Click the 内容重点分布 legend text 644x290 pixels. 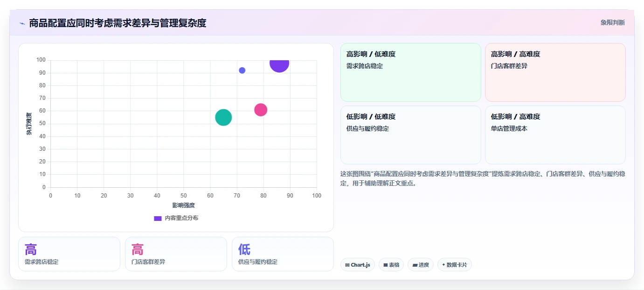(181, 218)
